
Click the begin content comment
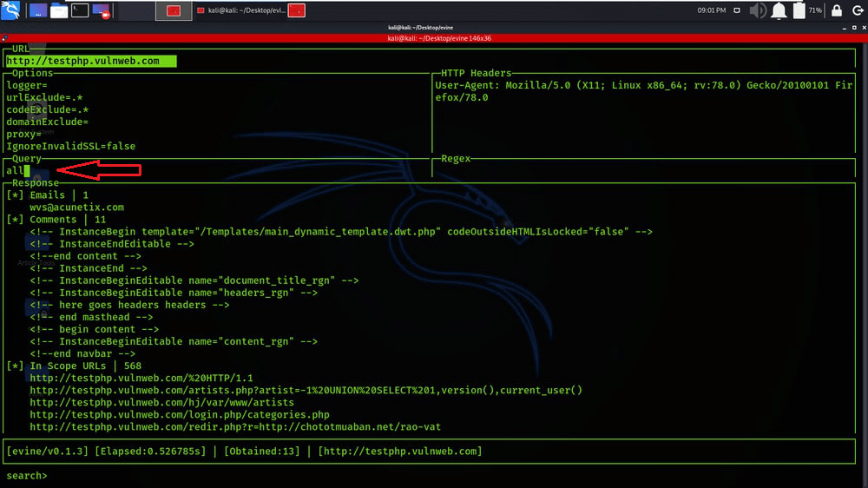pos(94,329)
